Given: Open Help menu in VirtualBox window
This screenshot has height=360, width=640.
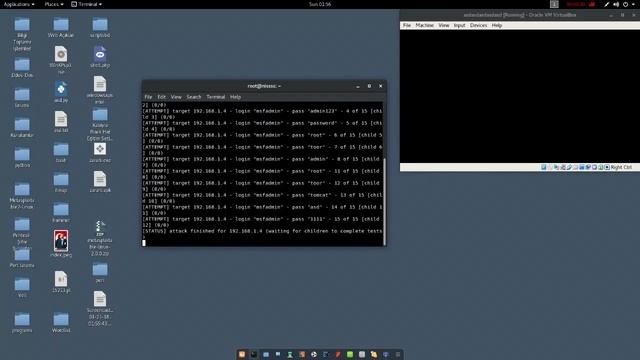Looking at the screenshot, I should tap(497, 25).
